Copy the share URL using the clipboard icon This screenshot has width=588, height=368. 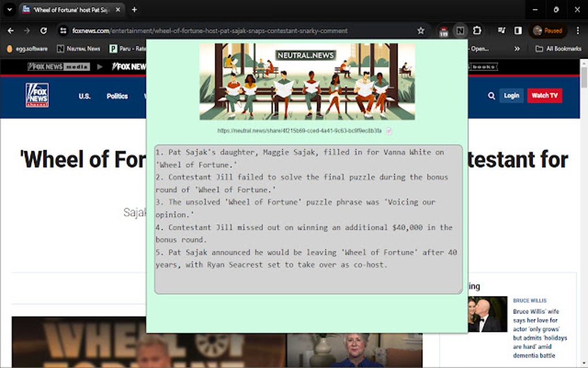[389, 131]
